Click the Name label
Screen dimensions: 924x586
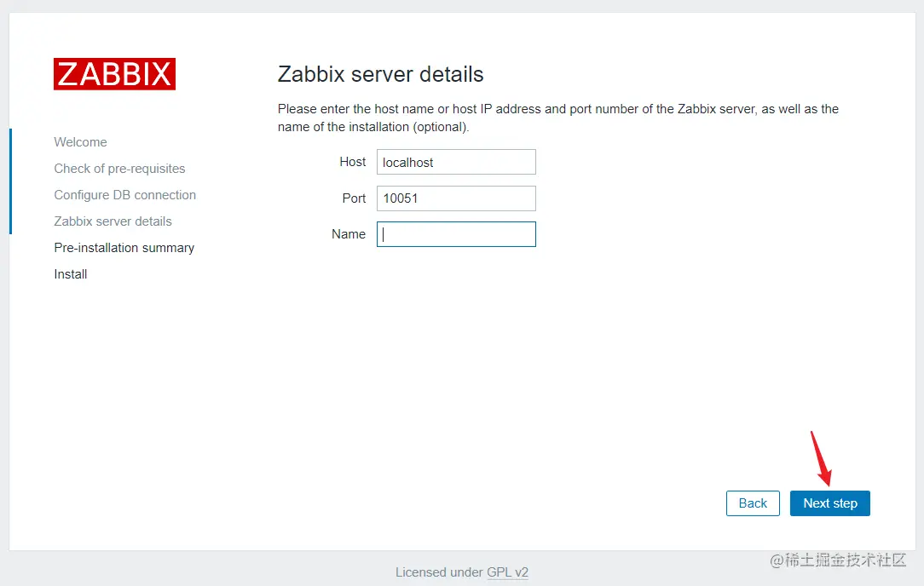[x=349, y=234]
